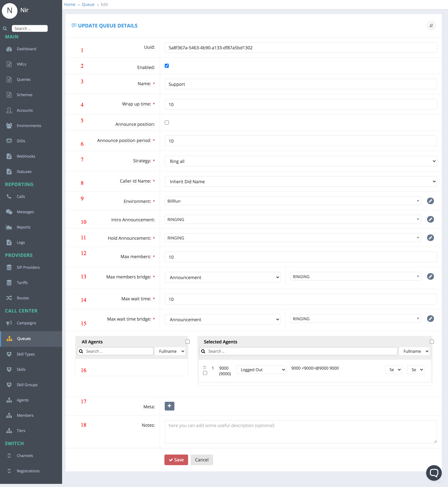This screenshot has width=448, height=487.
Task: Open the Logged Out status dropdown
Action: [261, 370]
